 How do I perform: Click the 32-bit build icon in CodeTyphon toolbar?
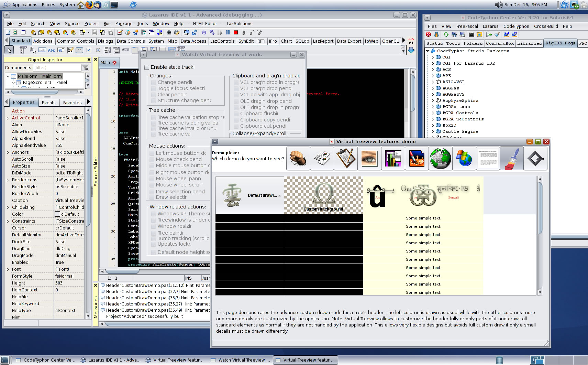click(x=514, y=34)
